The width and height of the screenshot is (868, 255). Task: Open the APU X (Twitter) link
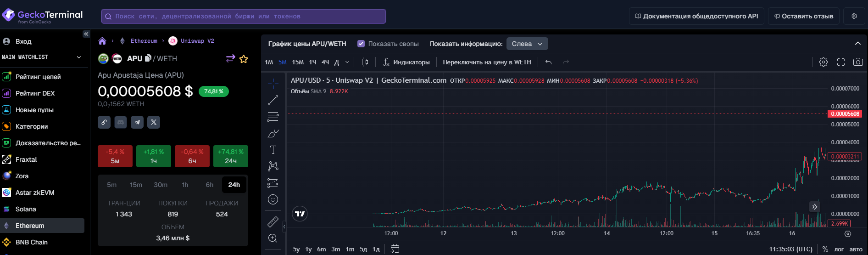[x=154, y=122]
